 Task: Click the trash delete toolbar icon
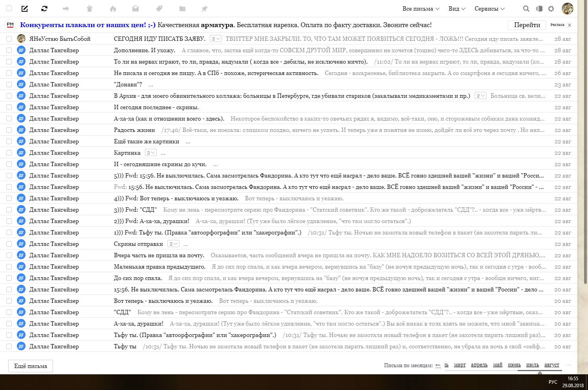pos(89,9)
